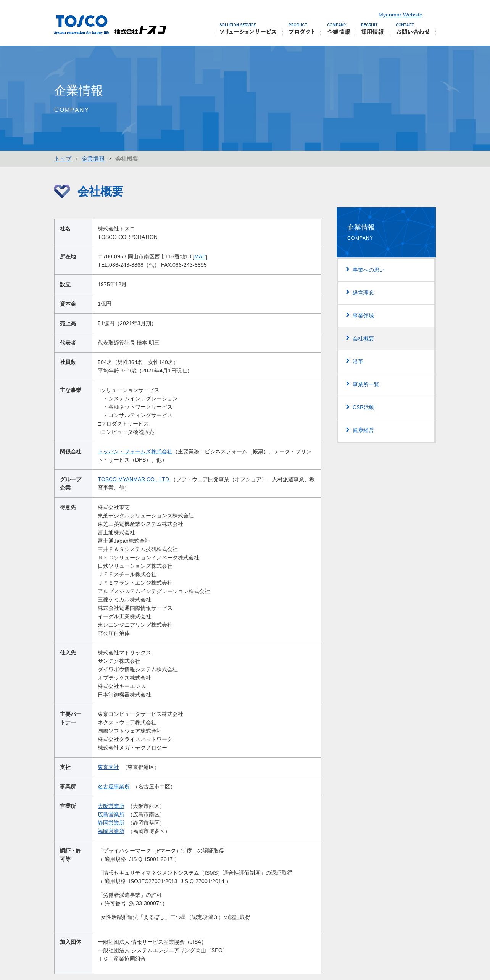Open お問い合わせ contact page
490x980 pixels.
[x=413, y=29]
